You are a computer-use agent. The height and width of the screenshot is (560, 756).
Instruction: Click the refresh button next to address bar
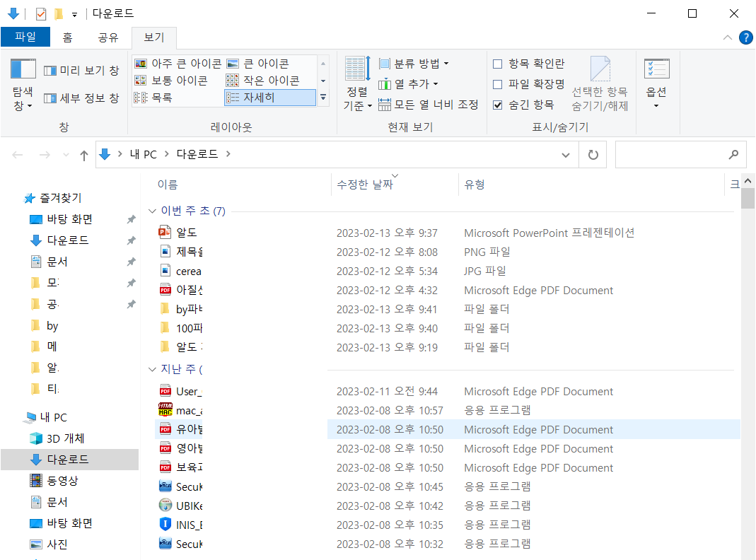click(593, 154)
